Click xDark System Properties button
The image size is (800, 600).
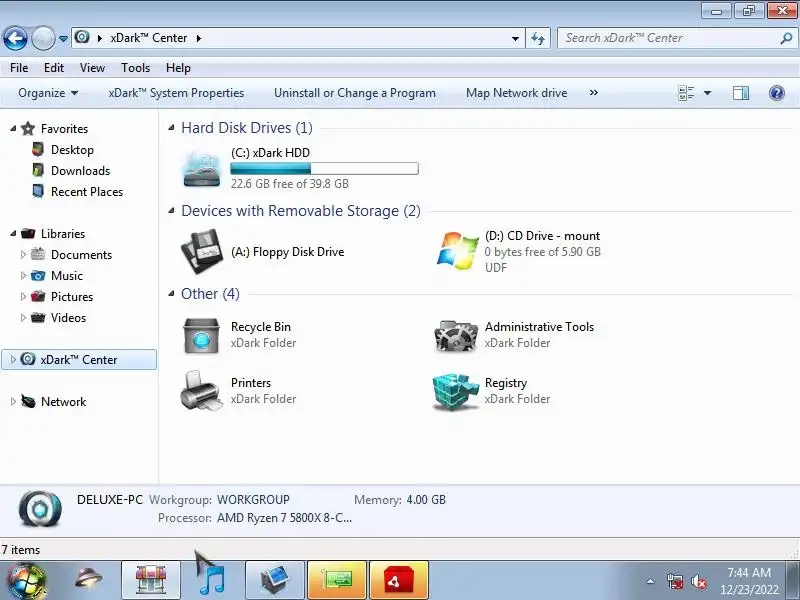click(176, 93)
